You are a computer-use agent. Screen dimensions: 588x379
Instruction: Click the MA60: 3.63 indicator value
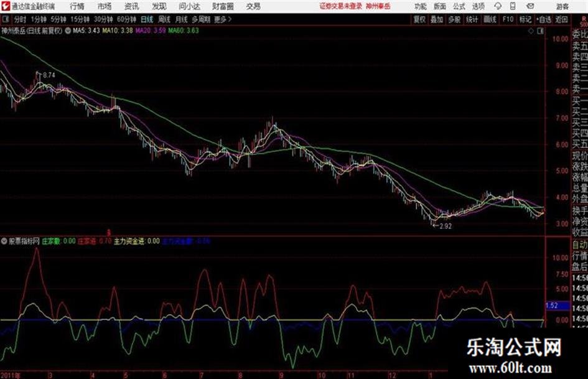[184, 30]
